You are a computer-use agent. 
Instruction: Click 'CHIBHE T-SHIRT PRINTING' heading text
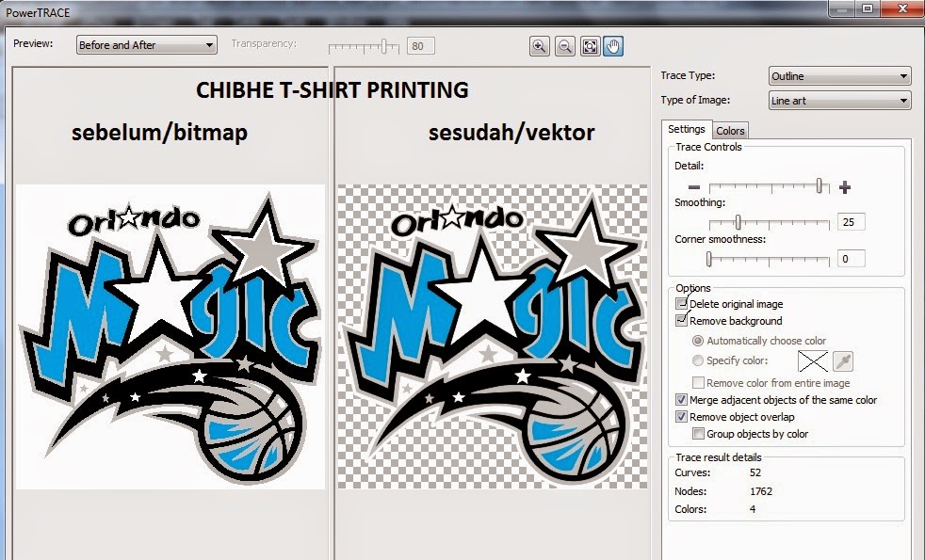tap(333, 90)
